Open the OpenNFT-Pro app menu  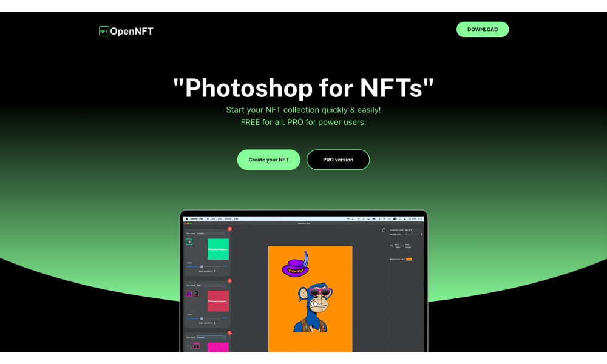point(197,219)
